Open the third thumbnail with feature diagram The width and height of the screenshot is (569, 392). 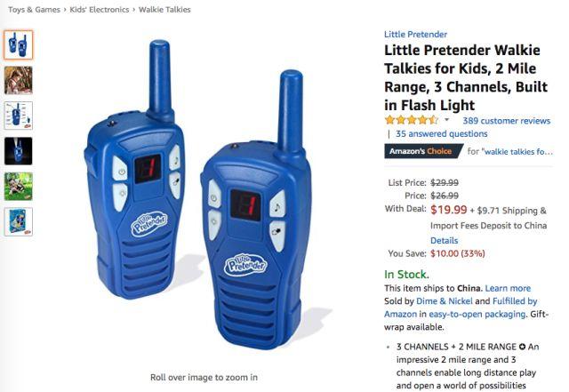(x=18, y=116)
